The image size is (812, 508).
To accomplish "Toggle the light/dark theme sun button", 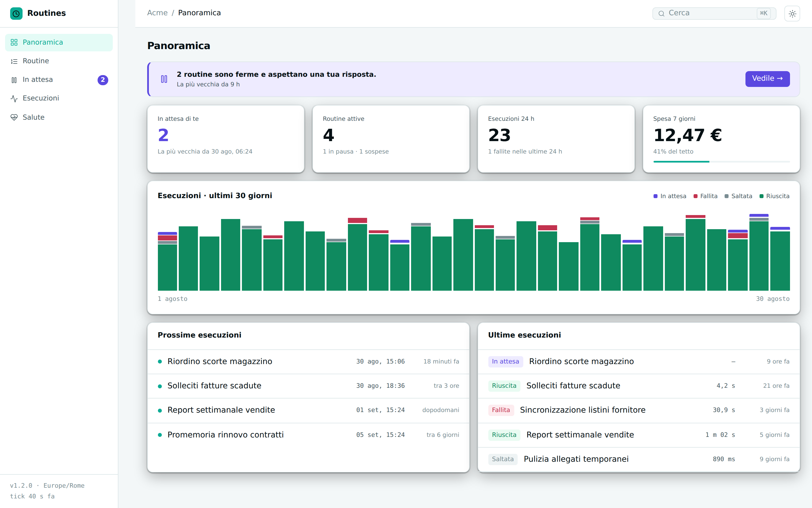I will (792, 14).
